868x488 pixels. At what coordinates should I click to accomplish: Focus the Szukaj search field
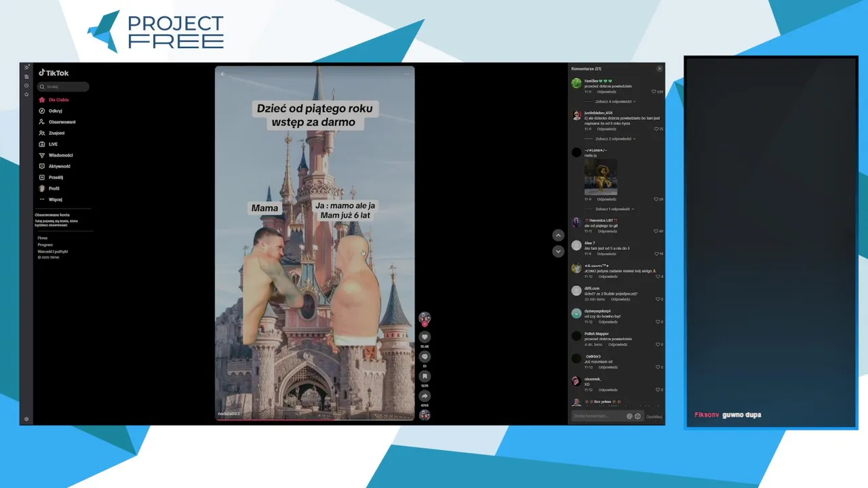63,87
